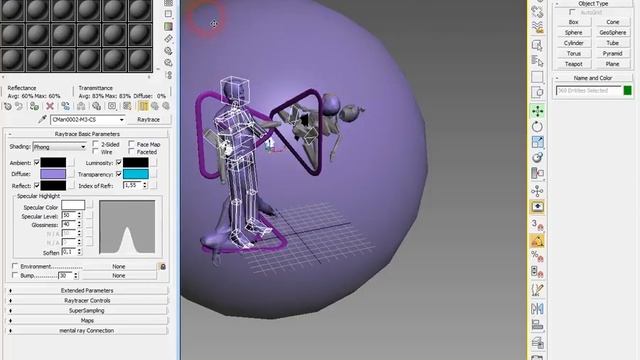Enable the Environment checkbox
The image size is (640, 360).
(15, 266)
